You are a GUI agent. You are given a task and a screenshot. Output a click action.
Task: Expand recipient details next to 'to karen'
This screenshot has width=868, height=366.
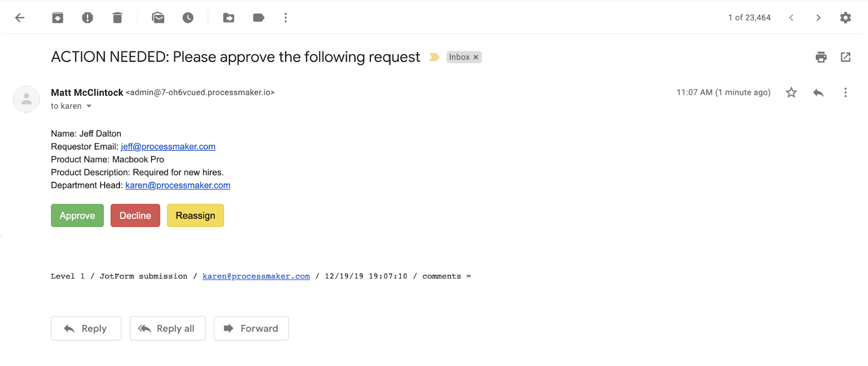[89, 106]
